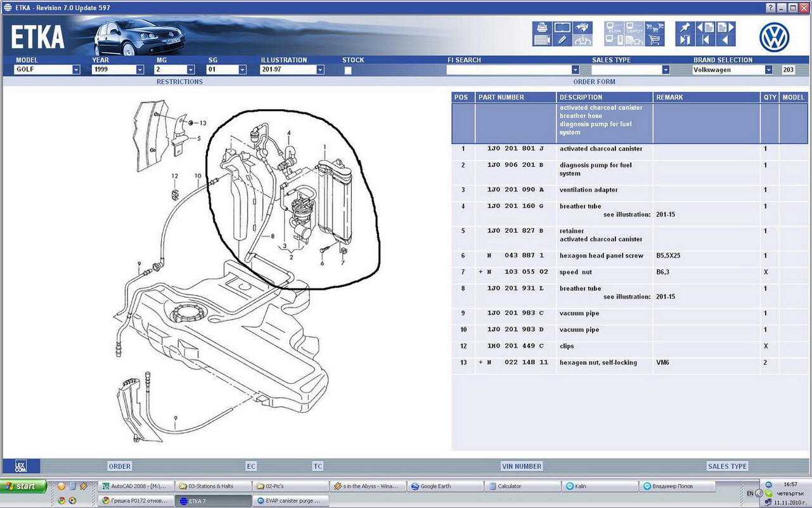Switch to the ORDER FORM section
Viewport: 812px width, 508px height.
(594, 82)
